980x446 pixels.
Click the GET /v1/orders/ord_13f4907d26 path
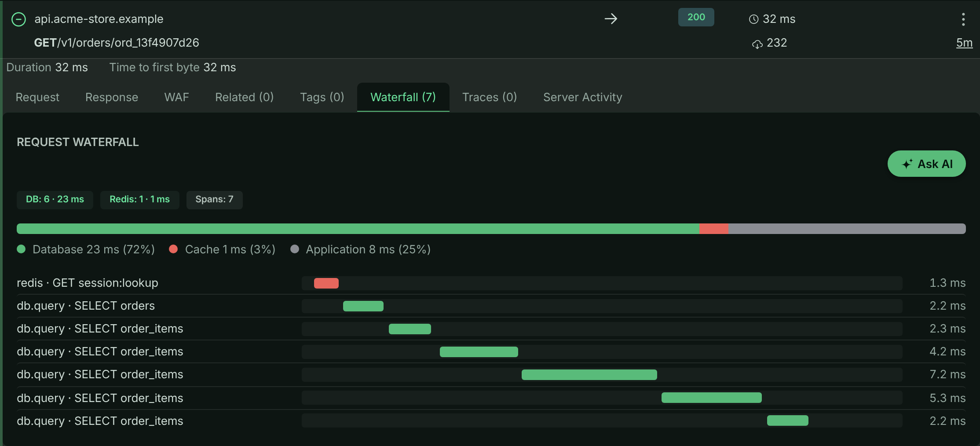pyautogui.click(x=117, y=43)
